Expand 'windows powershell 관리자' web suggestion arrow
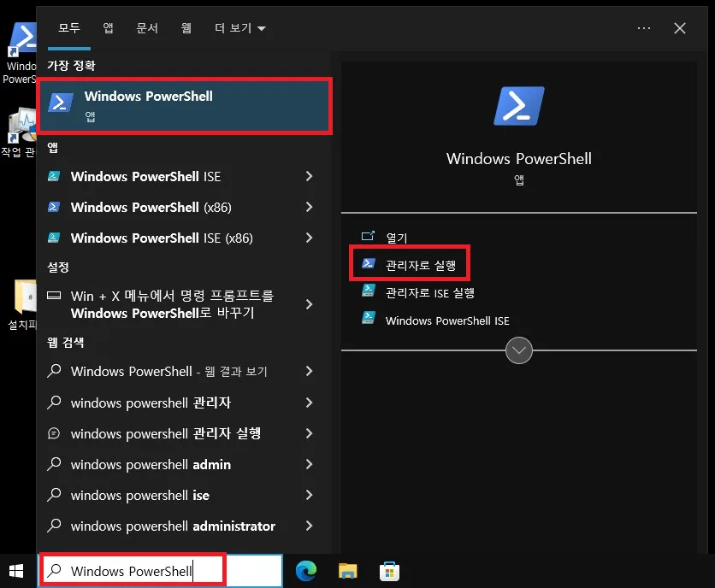Viewport: 715px width, 588px height. coord(309,403)
